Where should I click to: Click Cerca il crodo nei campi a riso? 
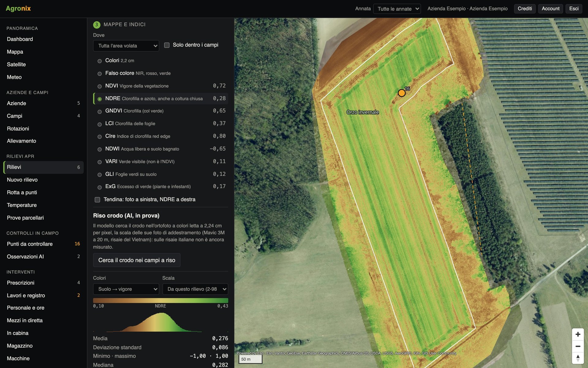click(x=137, y=260)
